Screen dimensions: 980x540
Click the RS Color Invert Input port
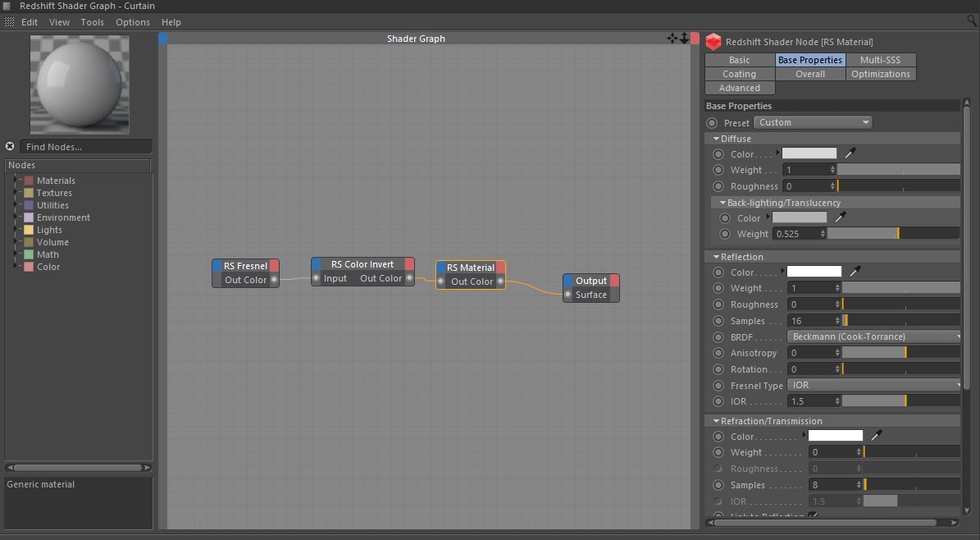pos(317,278)
